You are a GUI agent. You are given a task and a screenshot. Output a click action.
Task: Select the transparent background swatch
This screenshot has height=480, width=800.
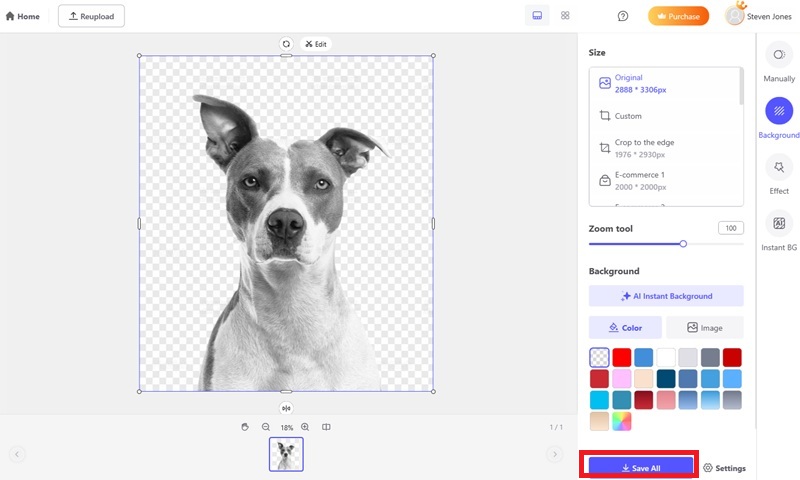[599, 358]
